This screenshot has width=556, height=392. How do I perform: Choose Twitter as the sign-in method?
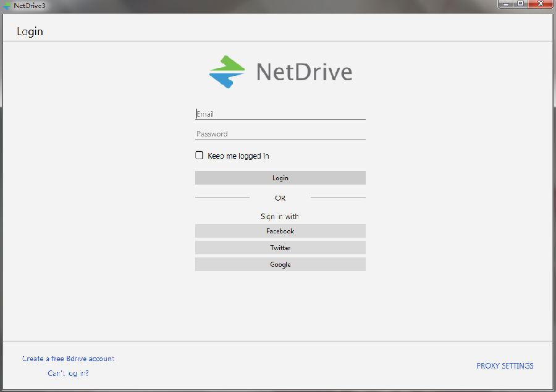[x=280, y=248]
